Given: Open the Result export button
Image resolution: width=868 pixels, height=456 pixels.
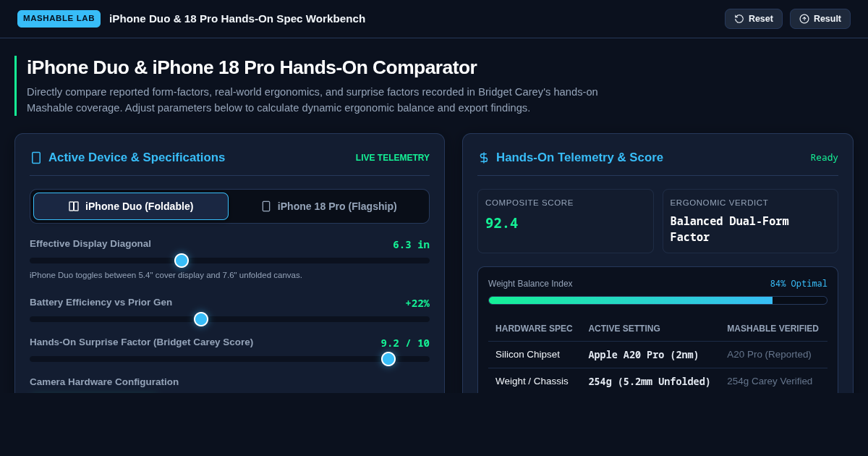Looking at the screenshot, I should point(820,19).
